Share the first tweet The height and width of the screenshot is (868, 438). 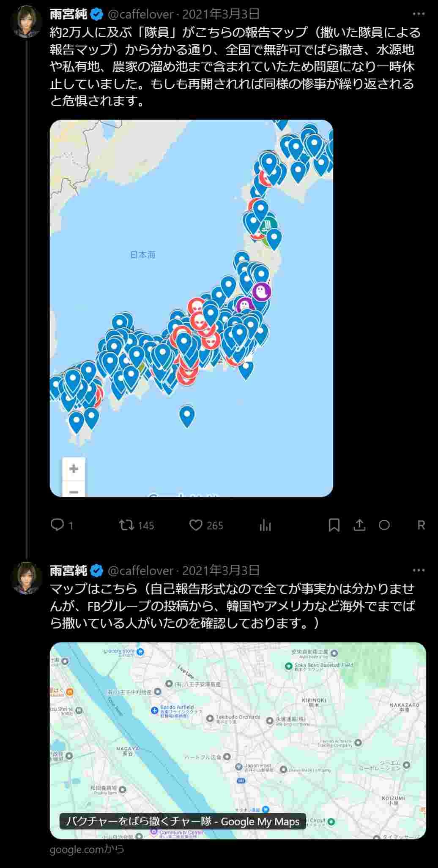click(359, 525)
